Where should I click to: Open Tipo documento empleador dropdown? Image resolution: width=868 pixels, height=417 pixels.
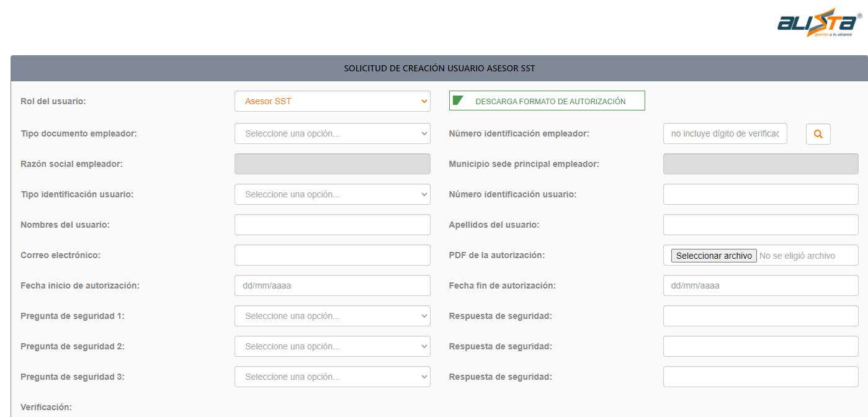coord(332,133)
